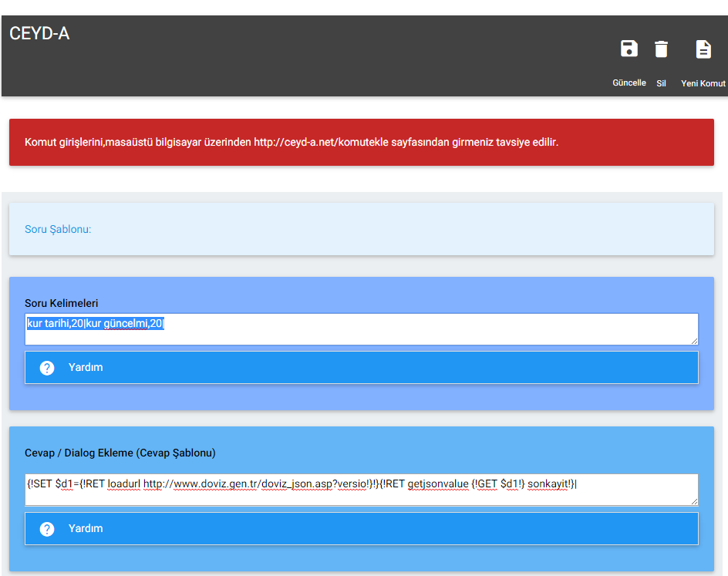Open Yardım bar below Soru Kelimeleri field
Screen dimensions: 728x576
tap(361, 368)
